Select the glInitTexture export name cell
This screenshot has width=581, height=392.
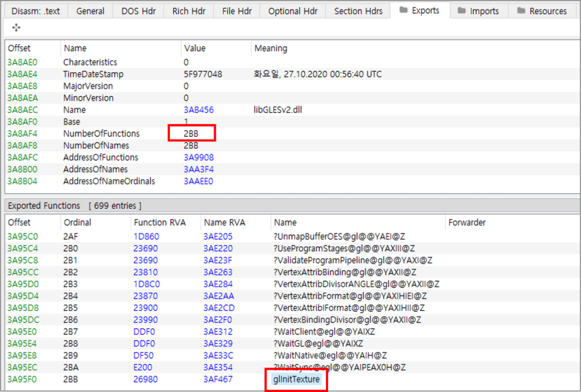coord(296,379)
